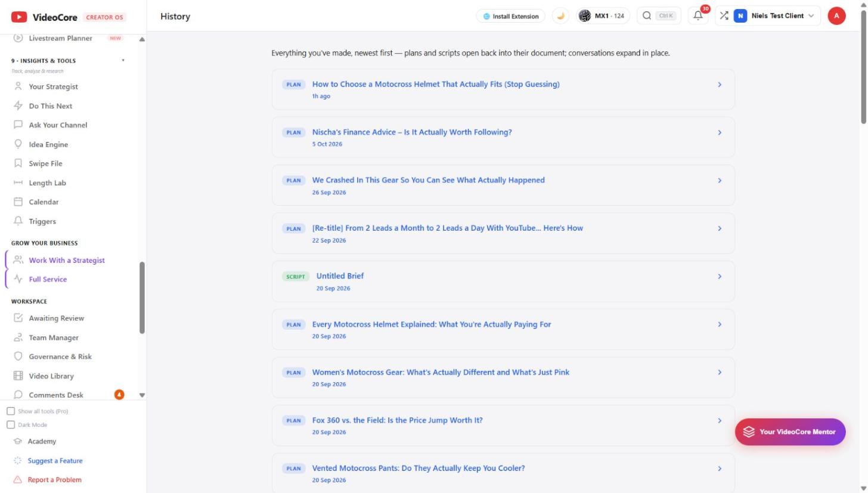Viewport: 868px width, 493px height.
Task: Open Comments Desk with 4 badge
Action: click(56, 395)
